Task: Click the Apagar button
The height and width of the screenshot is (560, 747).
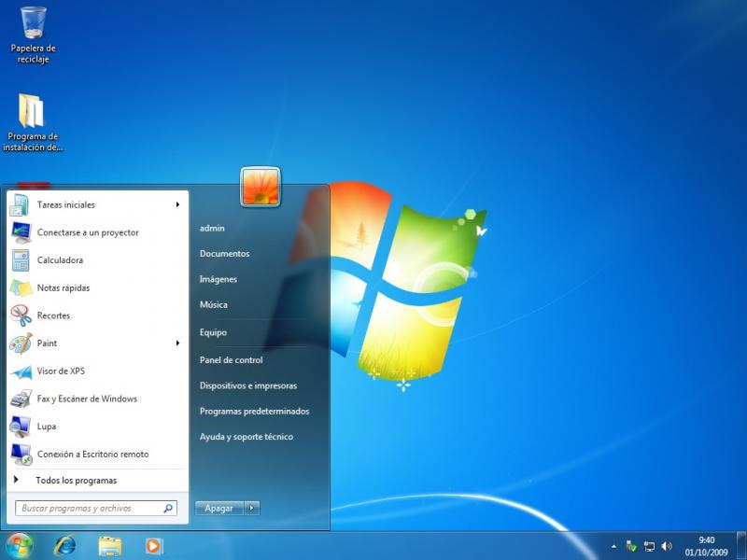Action: click(x=219, y=508)
